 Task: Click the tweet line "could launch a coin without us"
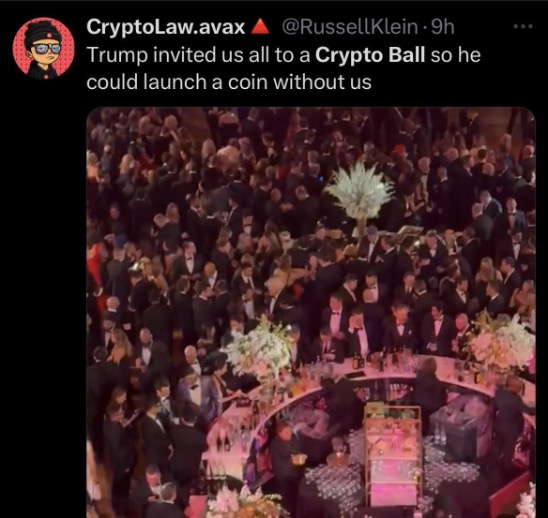(229, 82)
